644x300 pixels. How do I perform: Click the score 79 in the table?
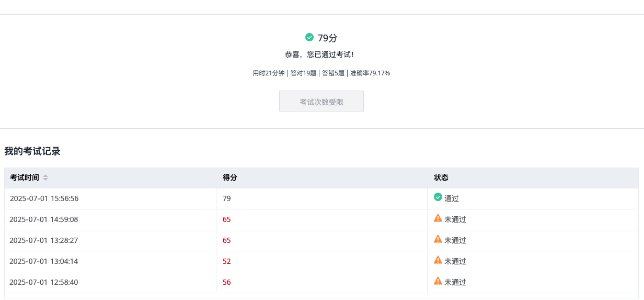[227, 198]
